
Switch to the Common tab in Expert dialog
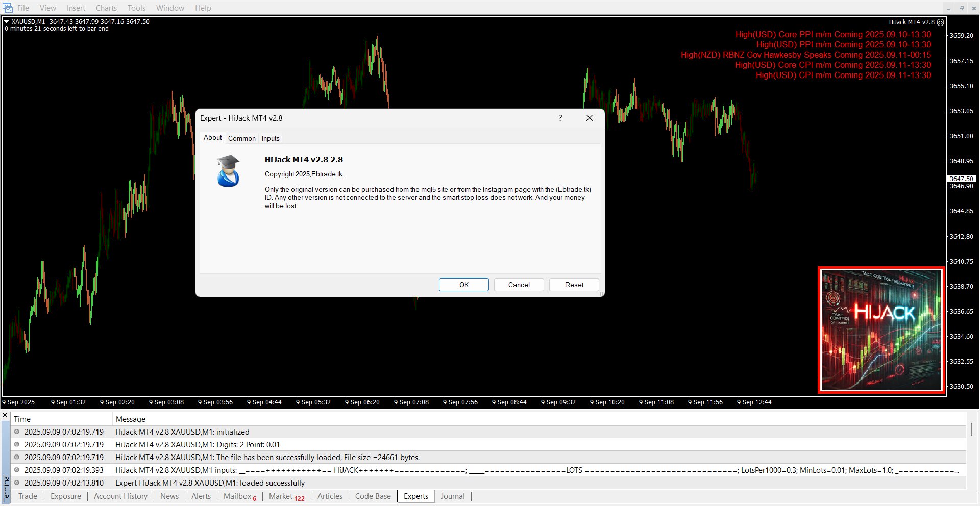242,138
